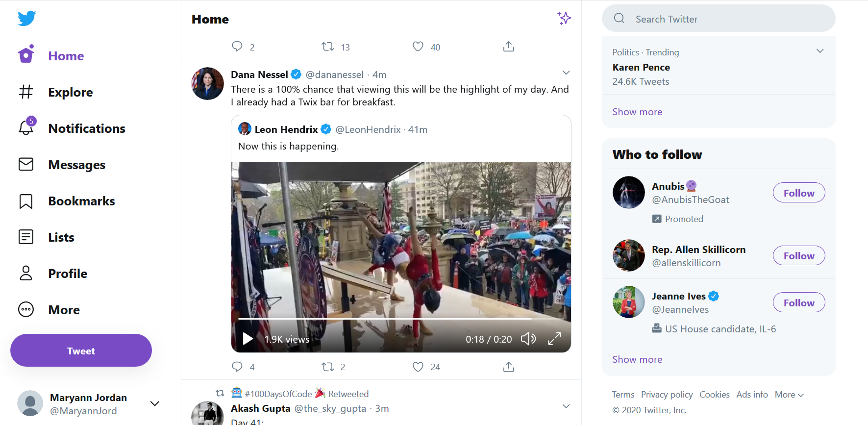Viewport: 868px width, 425px height.
Task: Play the Leon Hendrix video
Action: [248, 339]
